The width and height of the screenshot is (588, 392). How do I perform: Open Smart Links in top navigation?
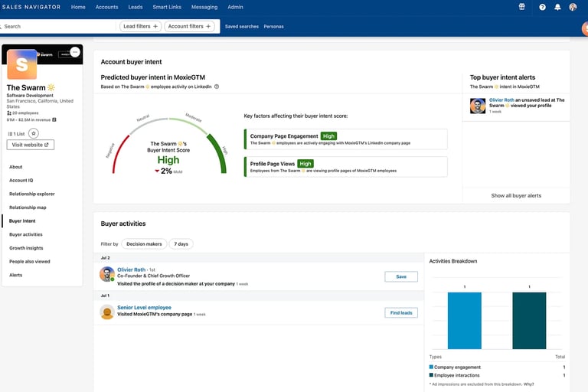(167, 7)
